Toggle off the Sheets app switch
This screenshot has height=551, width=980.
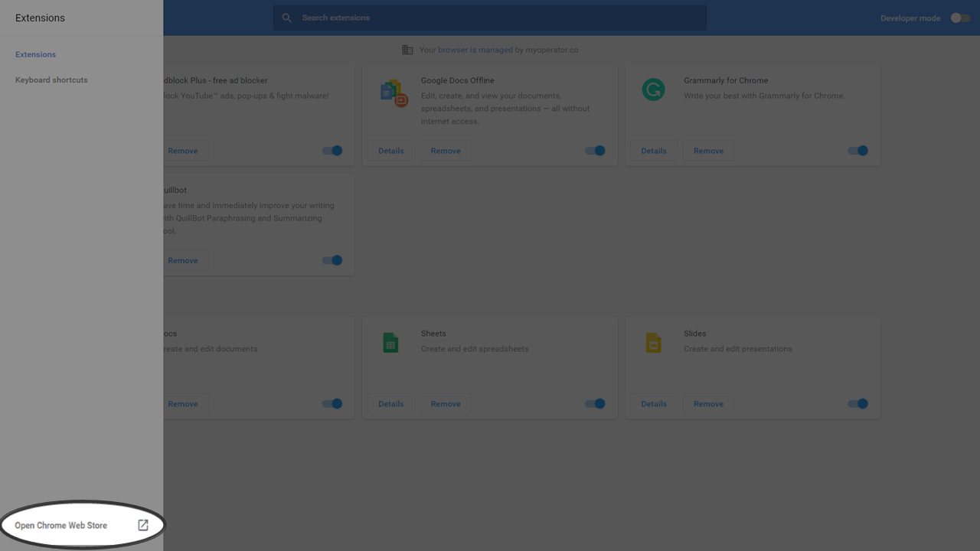595,403
